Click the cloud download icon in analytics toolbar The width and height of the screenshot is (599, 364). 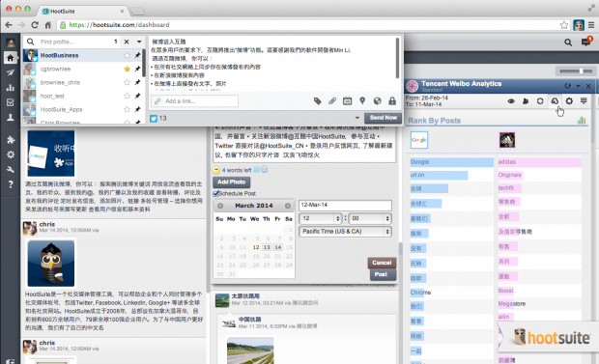[555, 100]
